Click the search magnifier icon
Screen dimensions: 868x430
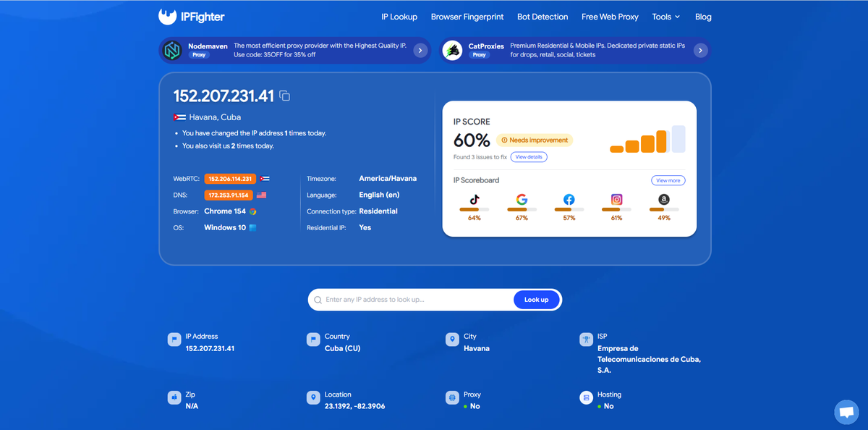pos(318,300)
